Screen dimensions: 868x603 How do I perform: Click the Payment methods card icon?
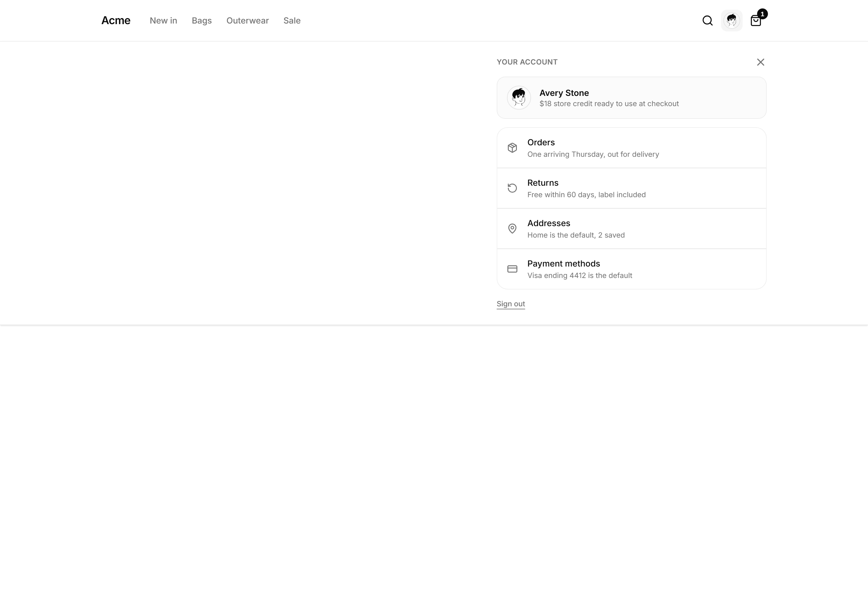tap(512, 269)
